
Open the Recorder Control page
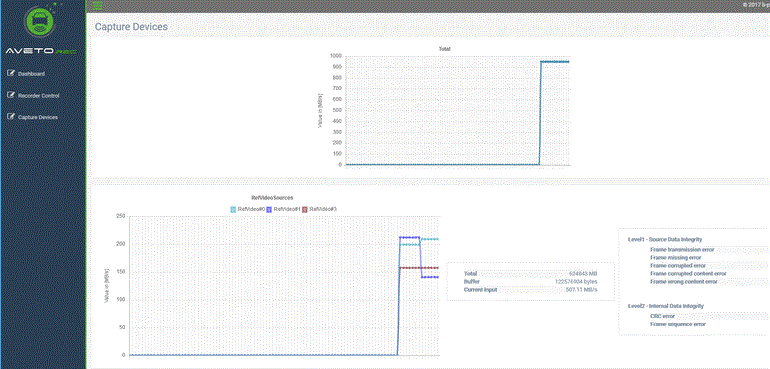pos(38,96)
